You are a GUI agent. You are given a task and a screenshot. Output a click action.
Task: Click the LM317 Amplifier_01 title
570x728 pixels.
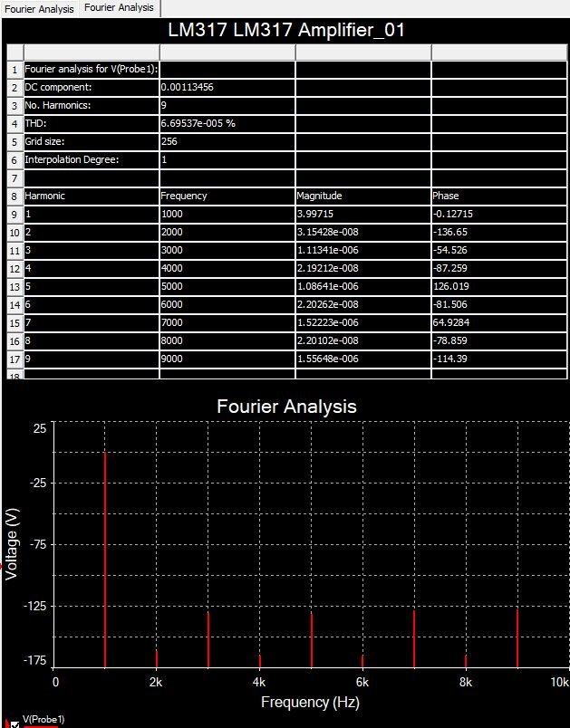286,30
